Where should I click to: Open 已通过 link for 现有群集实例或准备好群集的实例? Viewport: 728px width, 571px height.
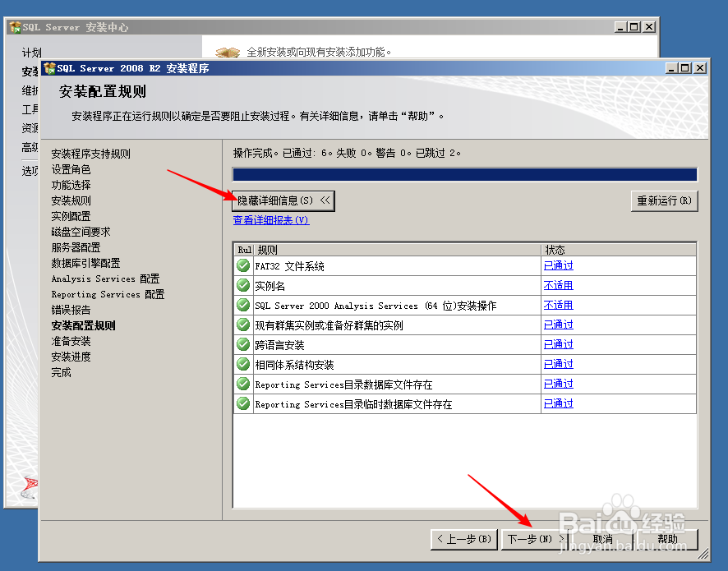pyautogui.click(x=559, y=325)
